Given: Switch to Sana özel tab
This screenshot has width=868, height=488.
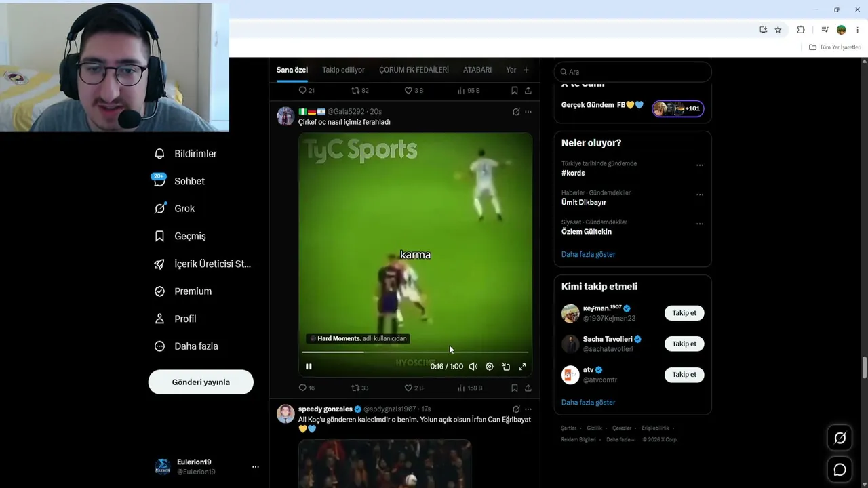Looking at the screenshot, I should [292, 70].
